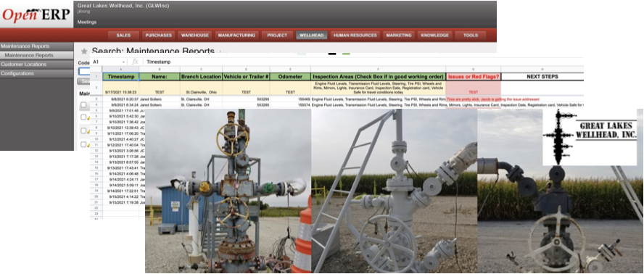This screenshot has width=644, height=274.
Task: Tick the last checkbox in maintenance list
Action: (84, 144)
